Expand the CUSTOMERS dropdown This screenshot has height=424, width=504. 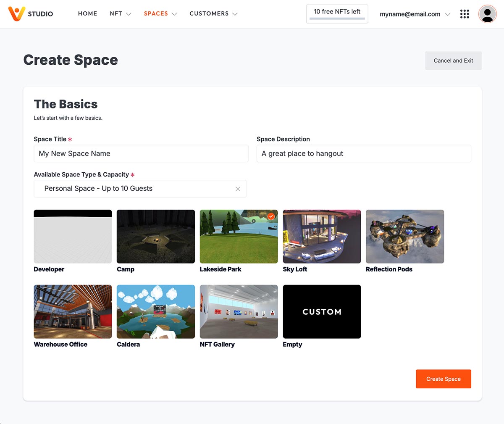(x=213, y=13)
